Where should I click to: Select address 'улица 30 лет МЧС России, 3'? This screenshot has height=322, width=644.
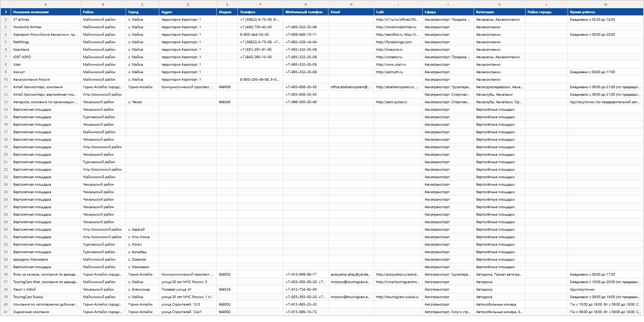(x=188, y=282)
